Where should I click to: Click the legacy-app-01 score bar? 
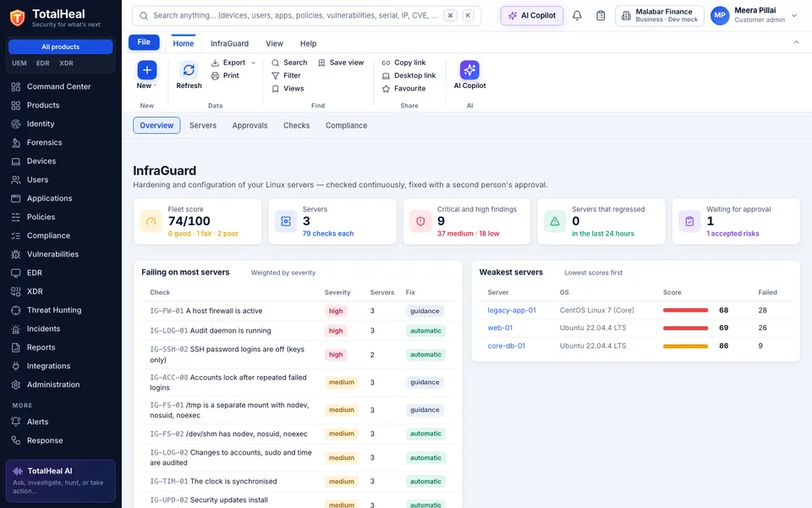(x=685, y=311)
